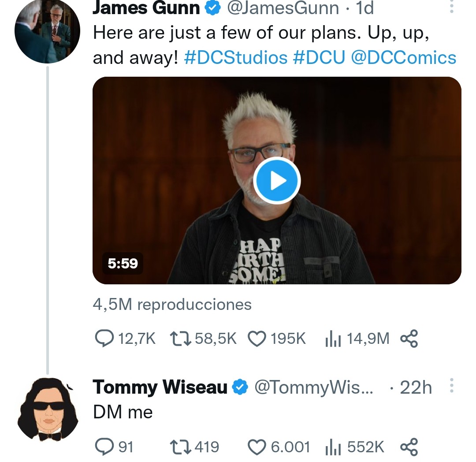
Task: View Tommy Wiseau tweet's 552K views
Action: pyautogui.click(x=333, y=447)
